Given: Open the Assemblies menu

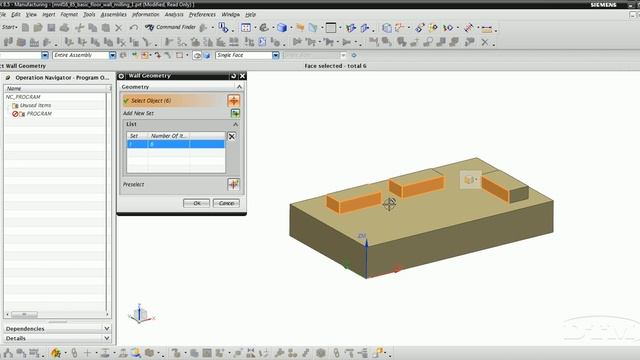Looking at the screenshot, I should click(x=113, y=14).
